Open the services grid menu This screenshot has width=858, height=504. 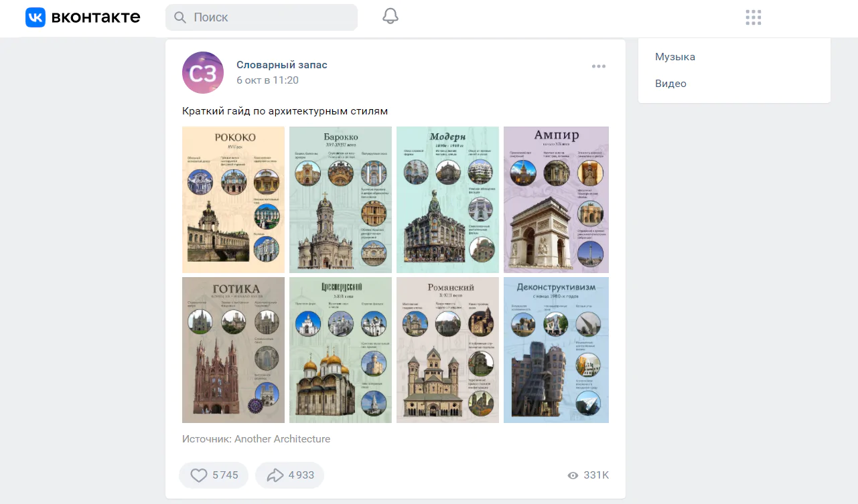click(x=754, y=17)
